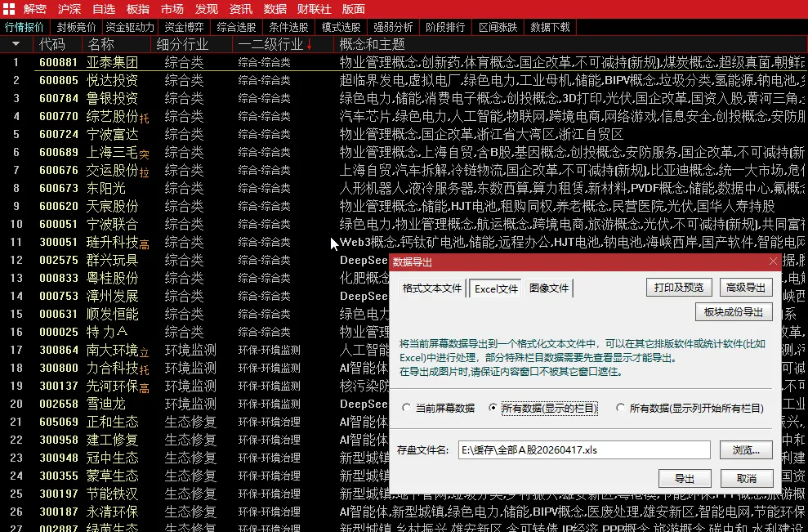Select stock row 天宸股份
The width and height of the screenshot is (808, 532).
[x=404, y=206]
